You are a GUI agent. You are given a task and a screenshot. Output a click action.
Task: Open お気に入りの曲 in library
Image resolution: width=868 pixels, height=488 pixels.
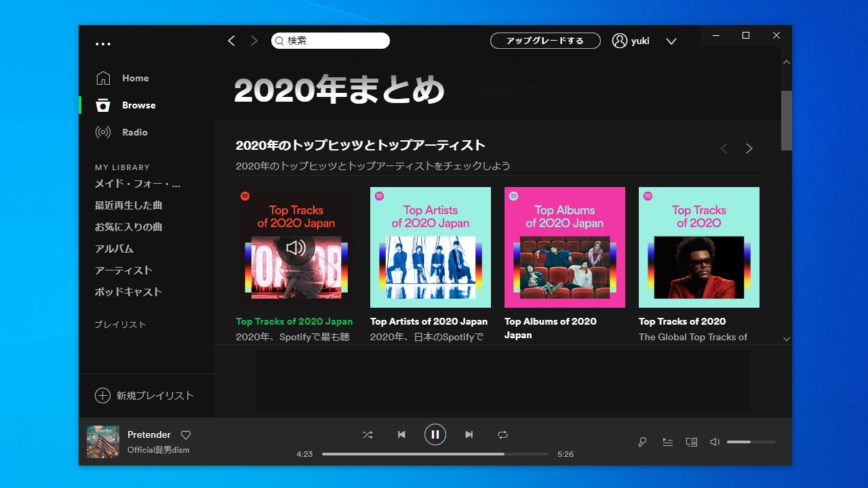[x=128, y=227]
